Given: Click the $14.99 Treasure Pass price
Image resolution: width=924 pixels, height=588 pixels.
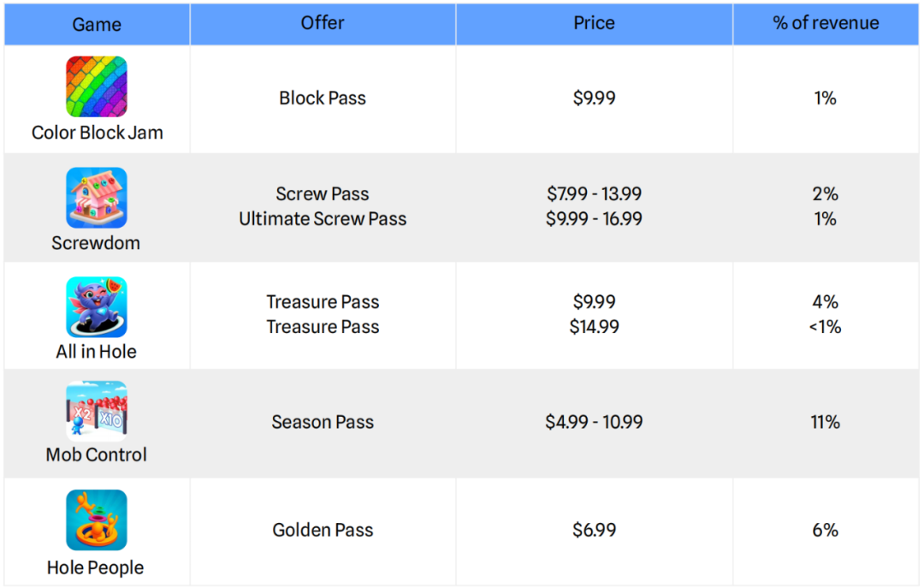Looking at the screenshot, I should point(594,327).
